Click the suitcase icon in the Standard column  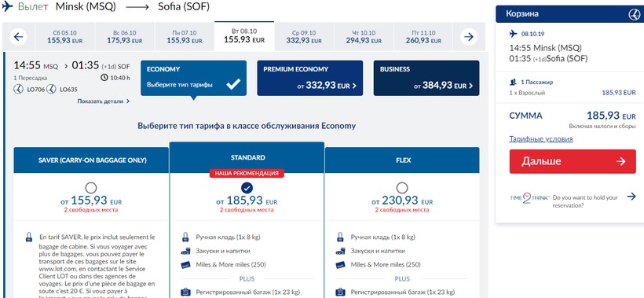point(185,292)
